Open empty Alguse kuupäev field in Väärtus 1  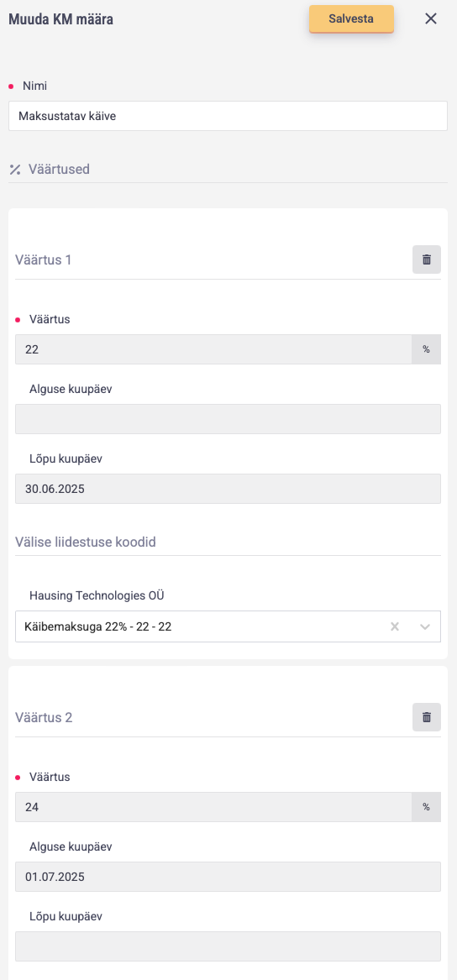(x=228, y=419)
